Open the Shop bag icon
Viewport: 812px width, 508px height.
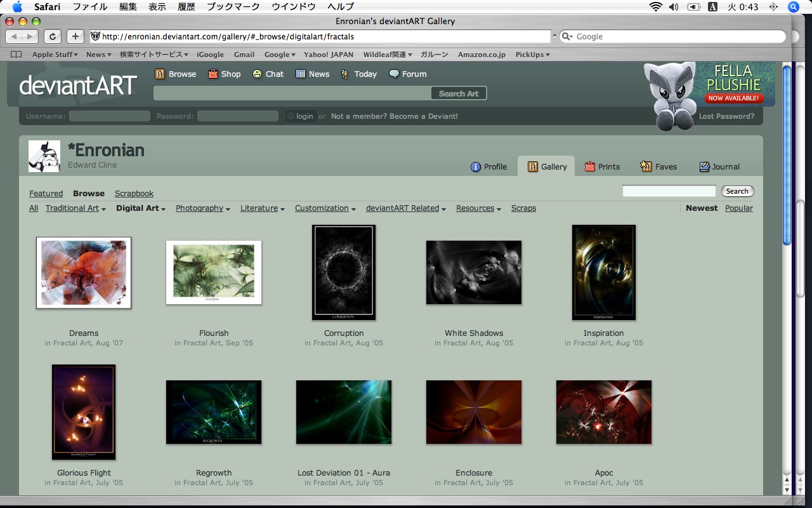(x=213, y=74)
